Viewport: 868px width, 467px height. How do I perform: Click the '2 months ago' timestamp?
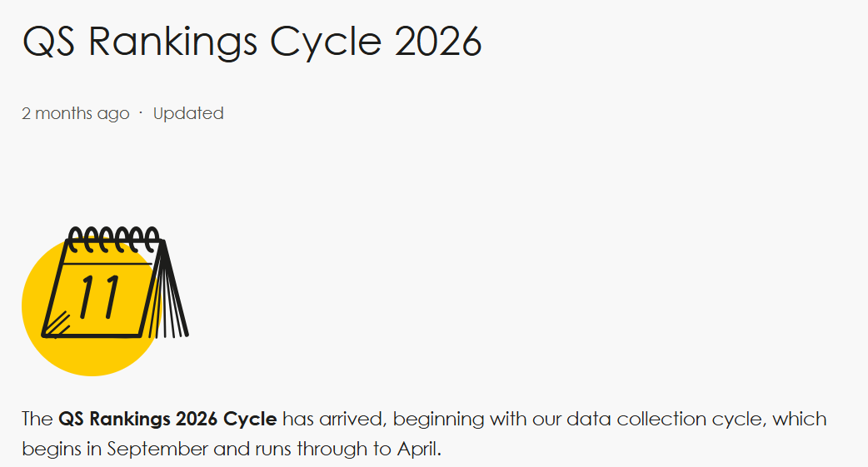tap(75, 113)
